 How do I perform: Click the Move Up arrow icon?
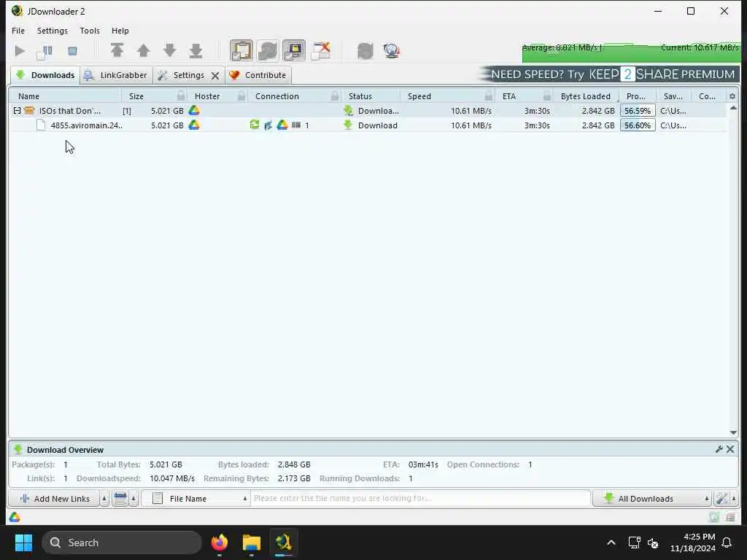(144, 50)
